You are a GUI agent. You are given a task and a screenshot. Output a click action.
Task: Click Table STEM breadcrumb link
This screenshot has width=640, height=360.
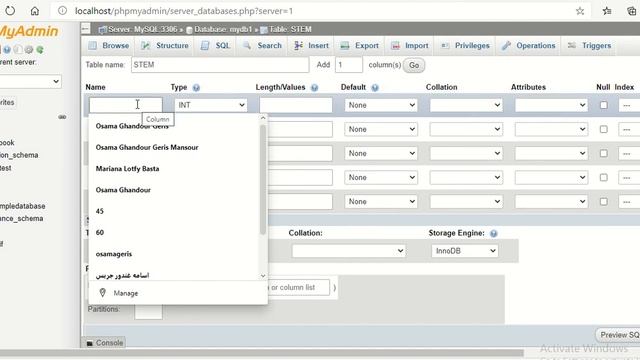[x=290, y=29]
